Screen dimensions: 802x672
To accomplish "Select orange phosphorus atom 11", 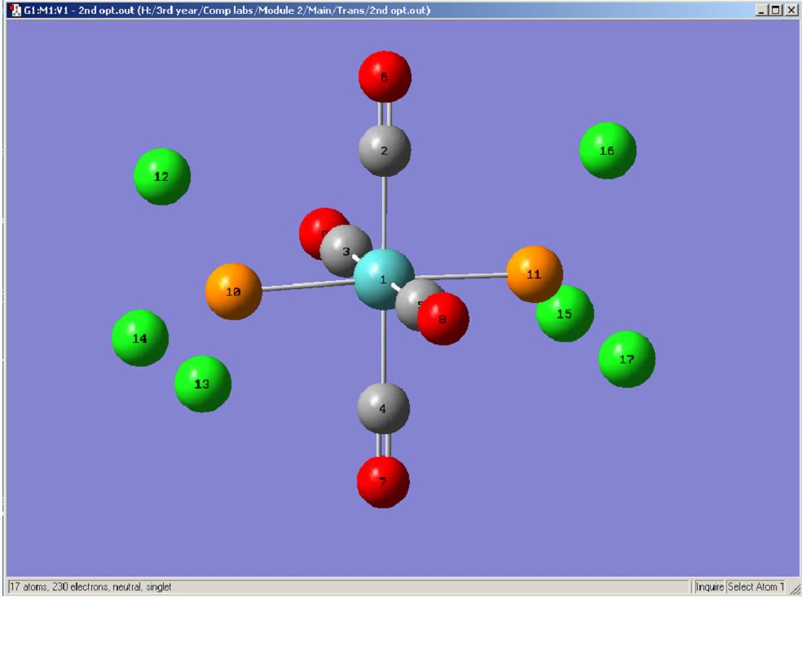I will pyautogui.click(x=535, y=275).
